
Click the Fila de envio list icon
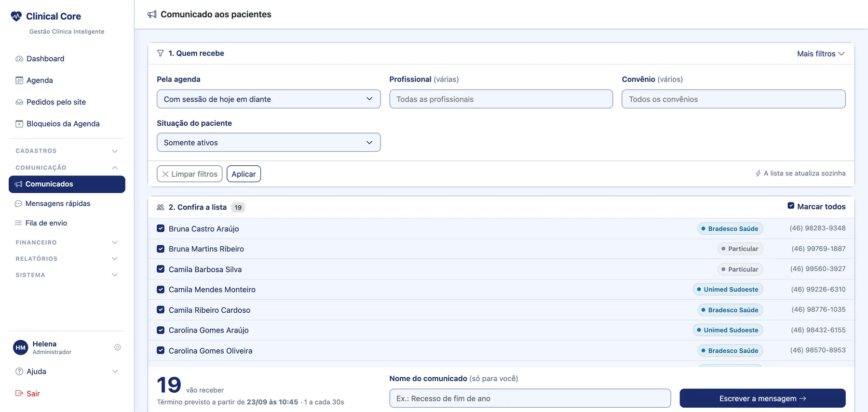tap(18, 223)
